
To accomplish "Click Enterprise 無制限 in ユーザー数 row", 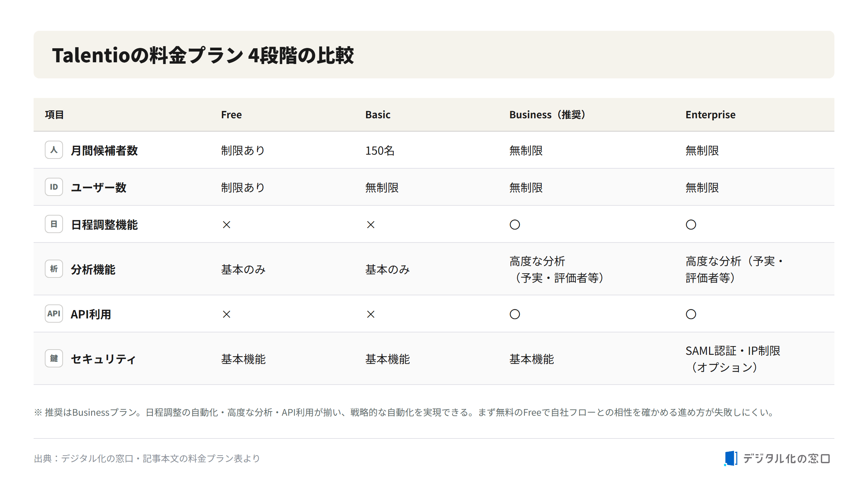I will click(702, 188).
